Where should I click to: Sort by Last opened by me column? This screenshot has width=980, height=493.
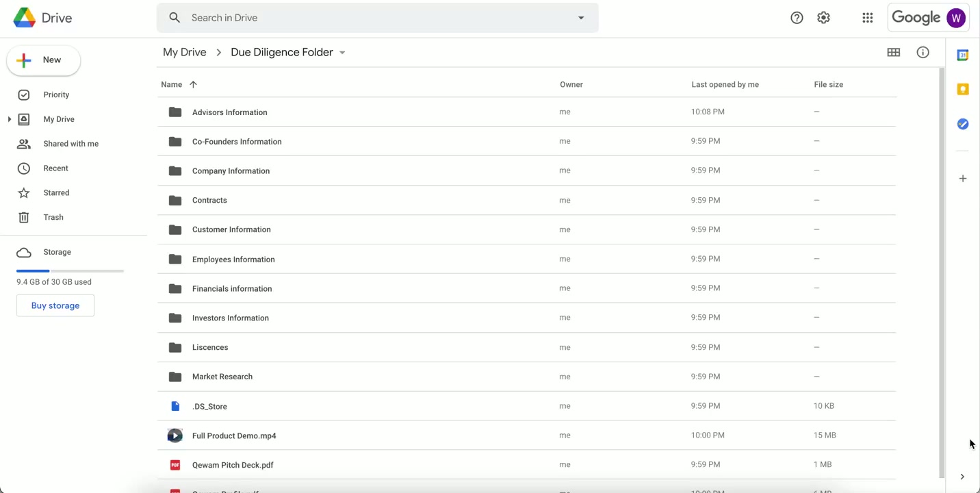click(725, 84)
